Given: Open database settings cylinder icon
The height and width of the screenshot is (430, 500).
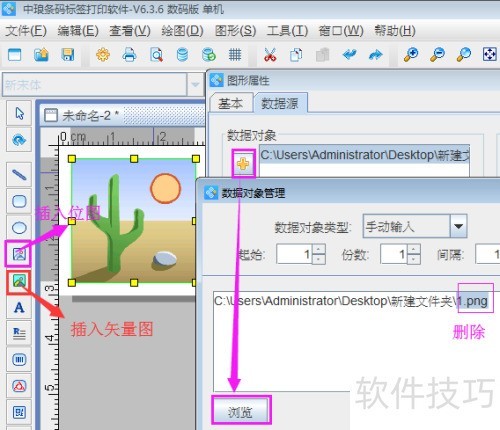Looking at the screenshot, I should click(182, 54).
